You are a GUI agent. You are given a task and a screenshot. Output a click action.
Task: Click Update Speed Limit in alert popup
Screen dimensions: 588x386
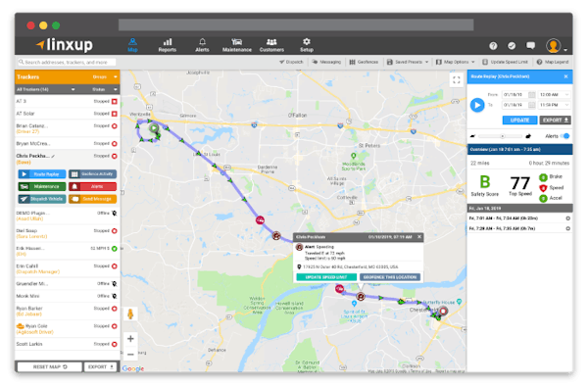click(326, 277)
